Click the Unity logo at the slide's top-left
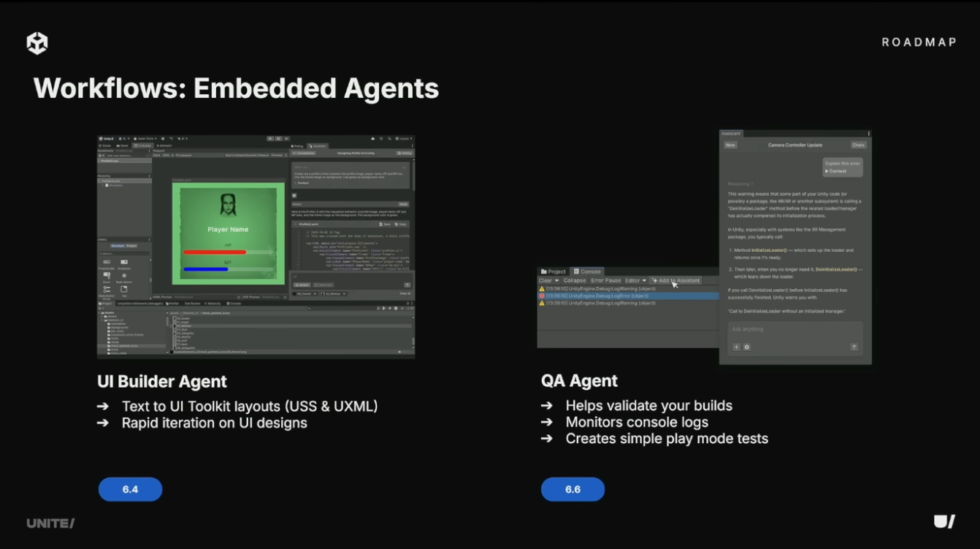The height and width of the screenshot is (549, 980). pos(37,43)
